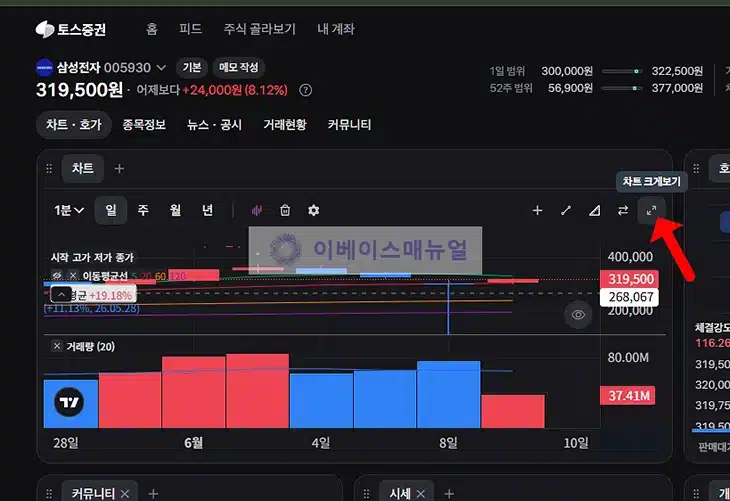Screen dimensions: 730x501
Task: Open the 거래현황 tab
Action: (284, 125)
